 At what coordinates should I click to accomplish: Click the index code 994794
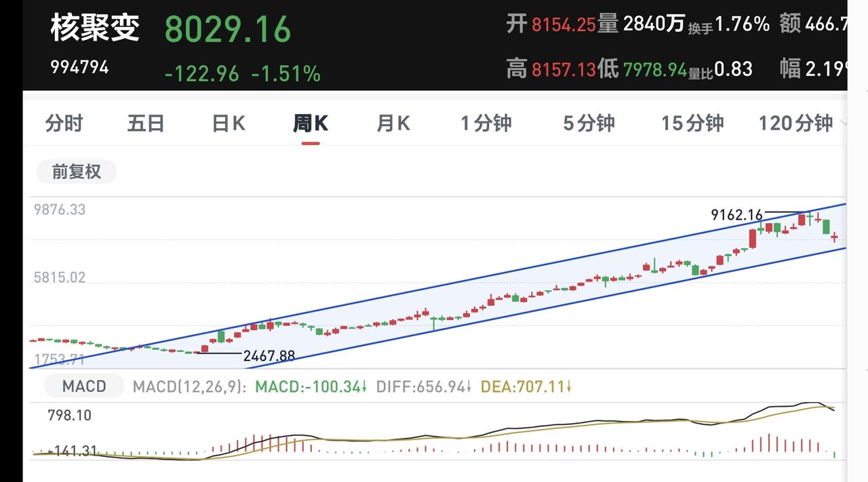coord(79,67)
